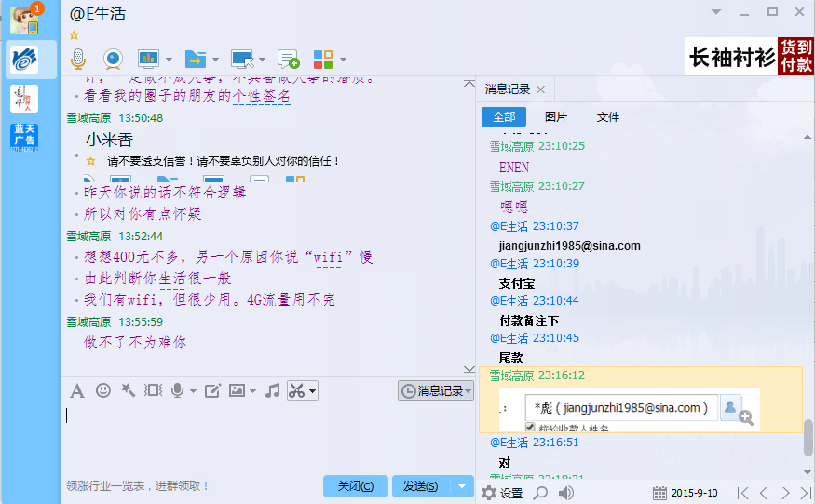Click the wifi link in chat message

[329, 257]
